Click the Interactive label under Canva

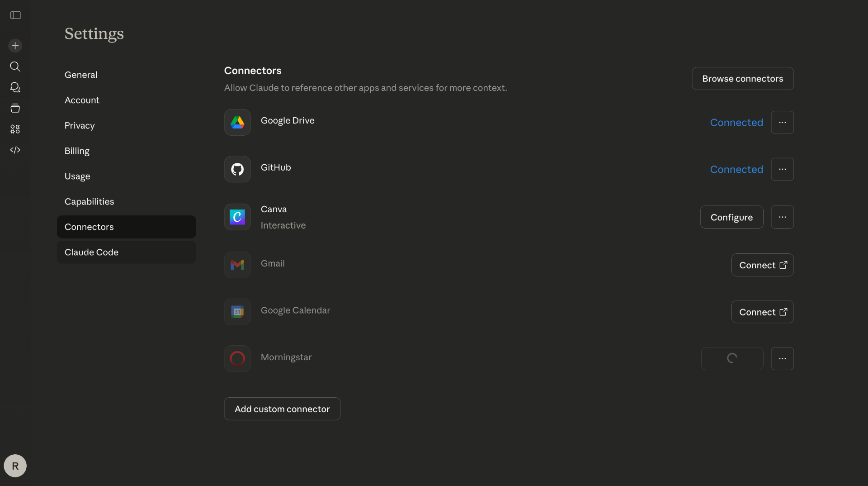[283, 225]
